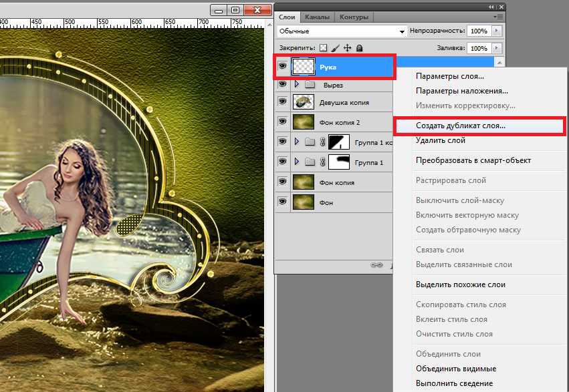This screenshot has height=392, width=569.
Task: Select 'Удалить слой' in the context menu
Action: pyautogui.click(x=440, y=140)
